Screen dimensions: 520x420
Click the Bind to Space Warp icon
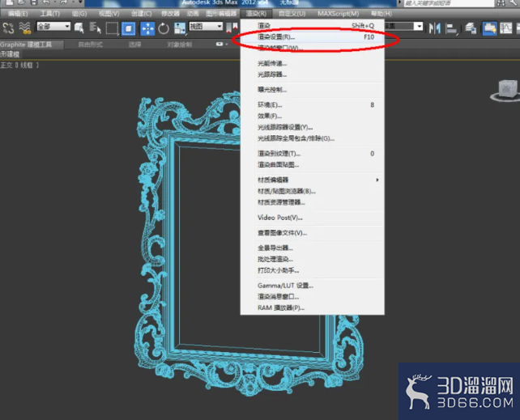[x=25, y=28]
